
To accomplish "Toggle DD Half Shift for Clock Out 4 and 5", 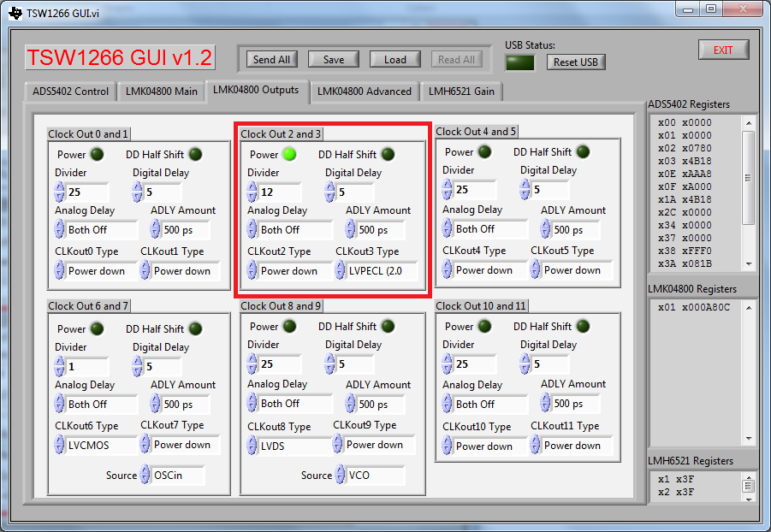I will [583, 152].
